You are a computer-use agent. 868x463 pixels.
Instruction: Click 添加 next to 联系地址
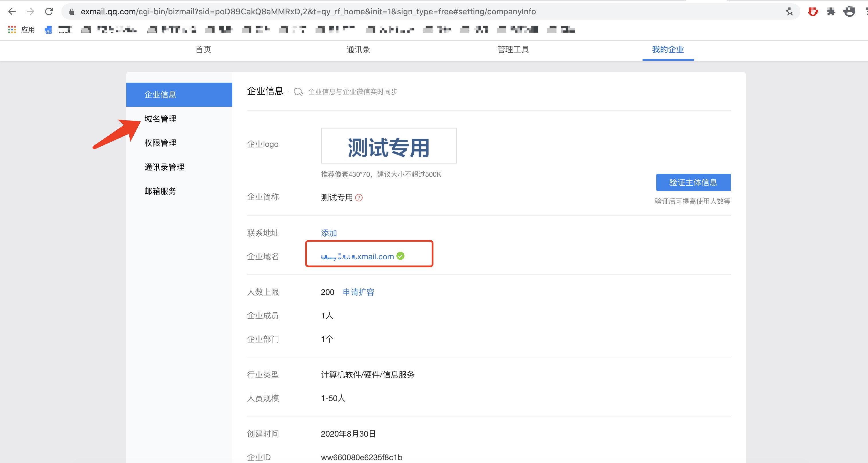pos(328,233)
